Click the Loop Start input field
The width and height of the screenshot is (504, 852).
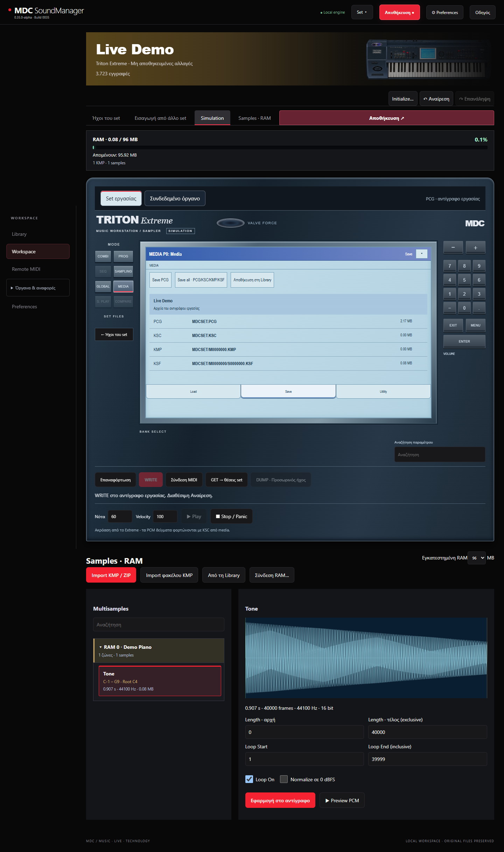[x=304, y=759]
